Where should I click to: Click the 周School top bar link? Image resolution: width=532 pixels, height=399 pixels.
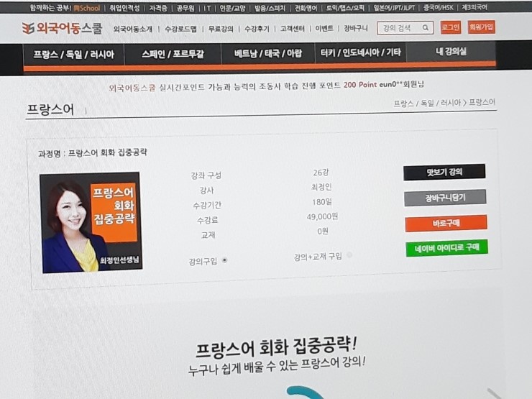[x=87, y=8]
